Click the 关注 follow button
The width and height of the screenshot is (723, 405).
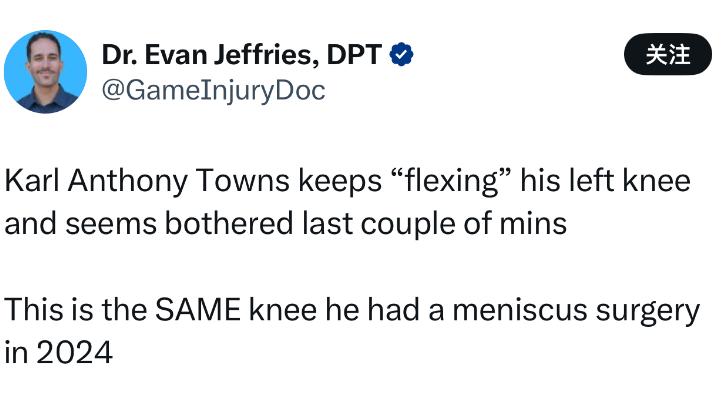[x=668, y=54]
